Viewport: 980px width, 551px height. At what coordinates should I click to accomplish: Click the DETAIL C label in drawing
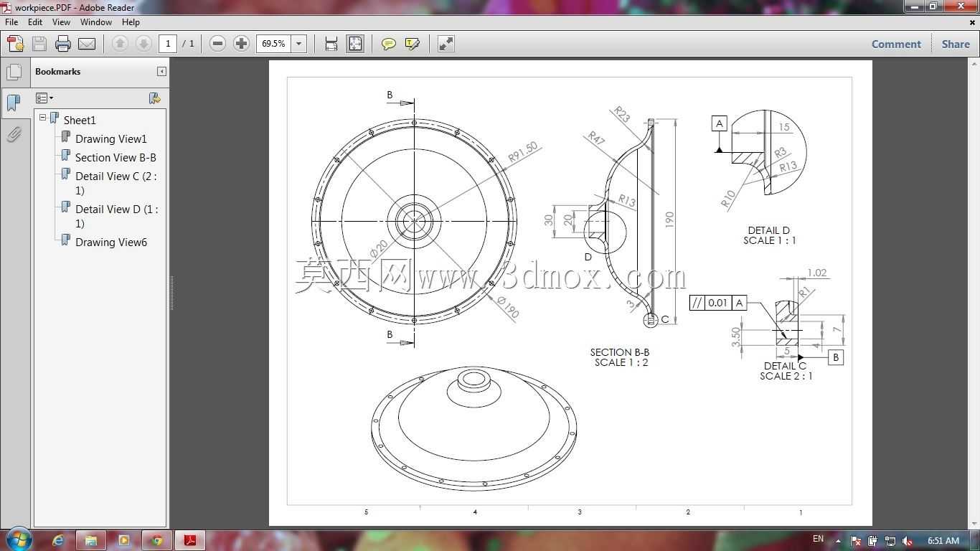click(785, 366)
